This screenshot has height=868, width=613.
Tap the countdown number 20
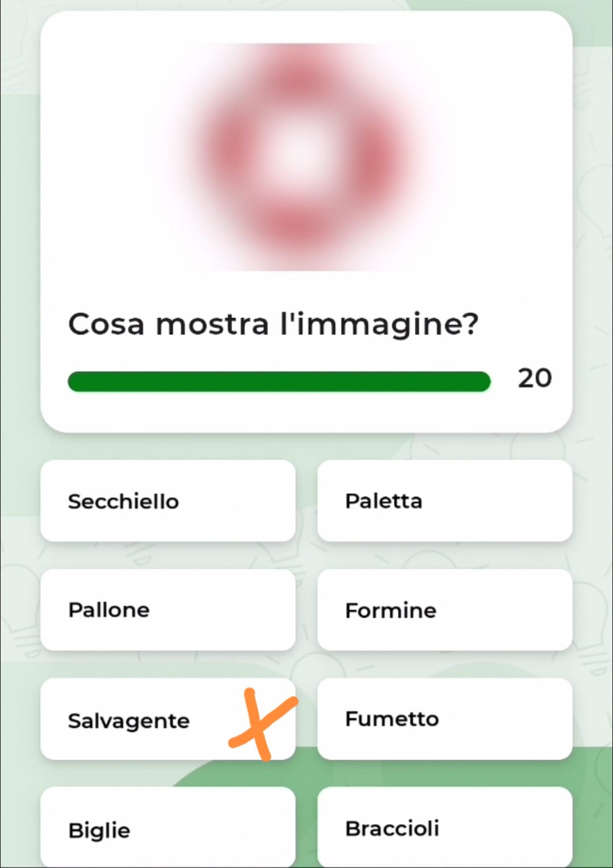click(534, 378)
